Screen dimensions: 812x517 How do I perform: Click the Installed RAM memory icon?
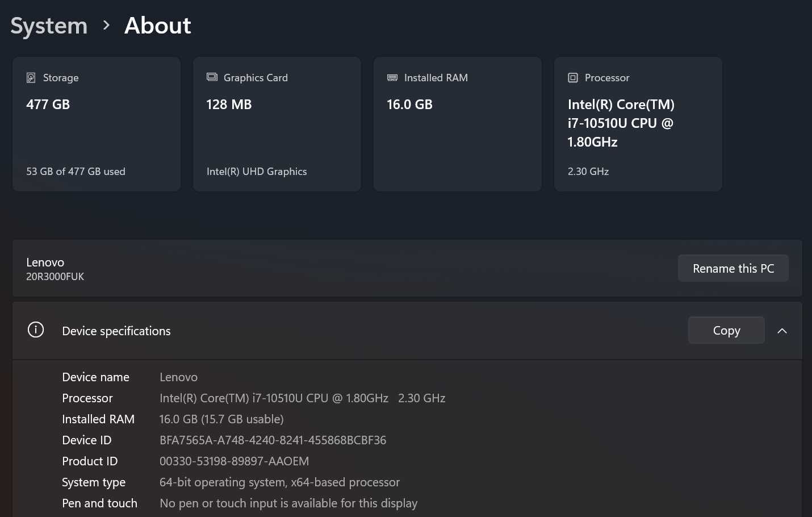click(392, 78)
